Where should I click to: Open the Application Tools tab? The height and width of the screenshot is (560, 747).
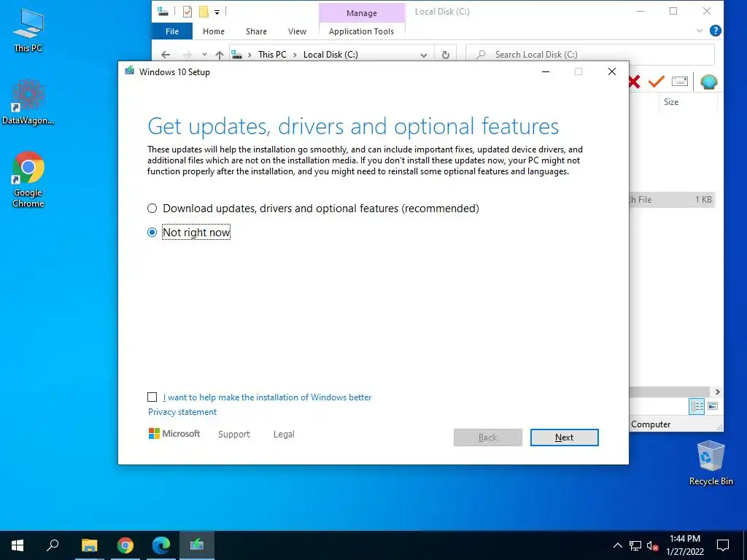pyautogui.click(x=361, y=31)
